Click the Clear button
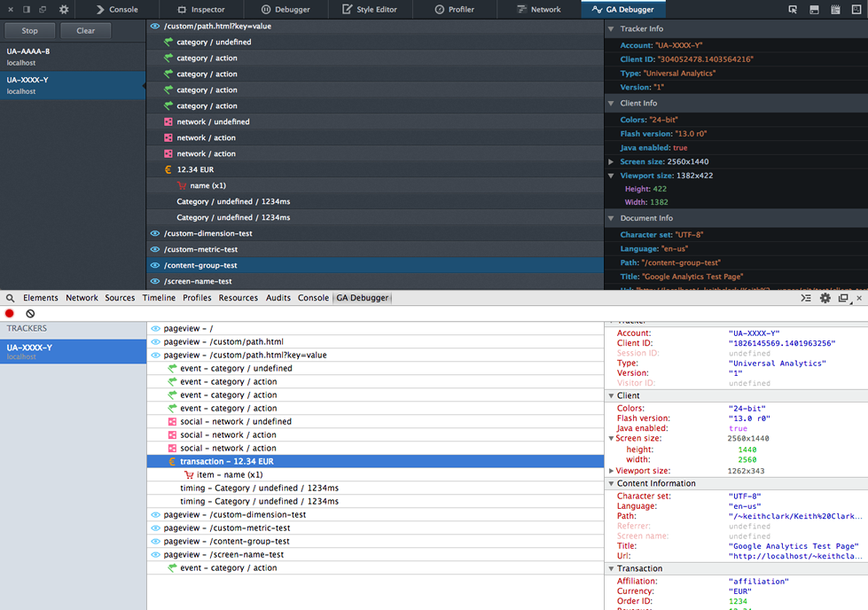868x610 pixels. [86, 31]
